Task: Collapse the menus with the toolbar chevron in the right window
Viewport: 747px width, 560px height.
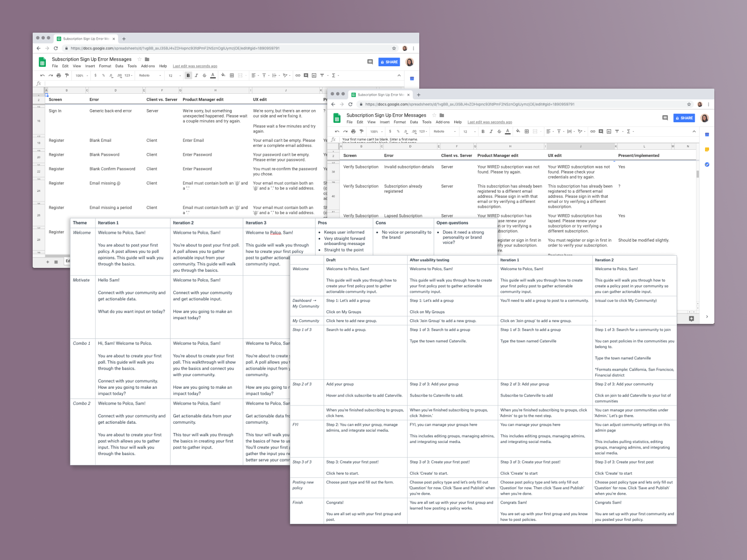Action: coord(694,131)
